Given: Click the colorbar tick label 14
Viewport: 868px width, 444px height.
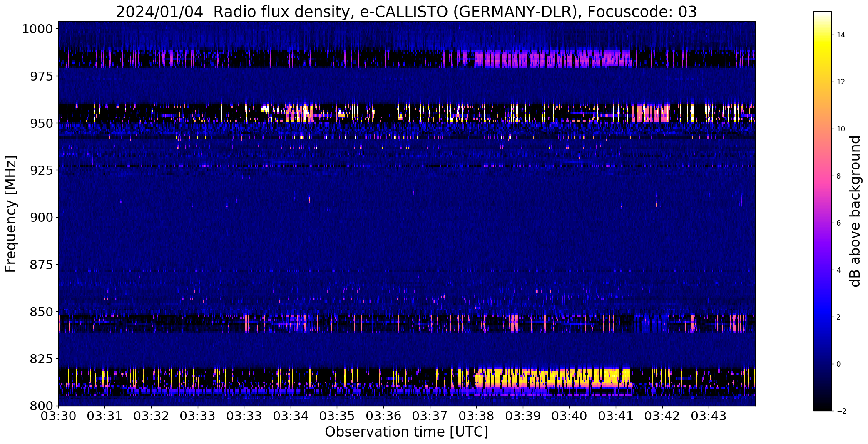Looking at the screenshot, I should 841,35.
